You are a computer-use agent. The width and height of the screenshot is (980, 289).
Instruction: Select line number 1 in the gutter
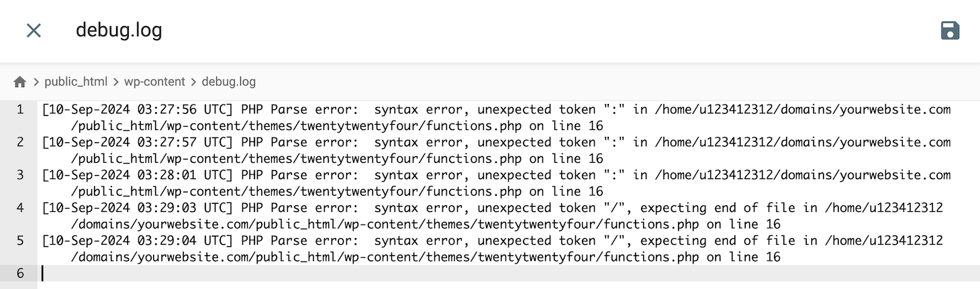[x=20, y=109]
